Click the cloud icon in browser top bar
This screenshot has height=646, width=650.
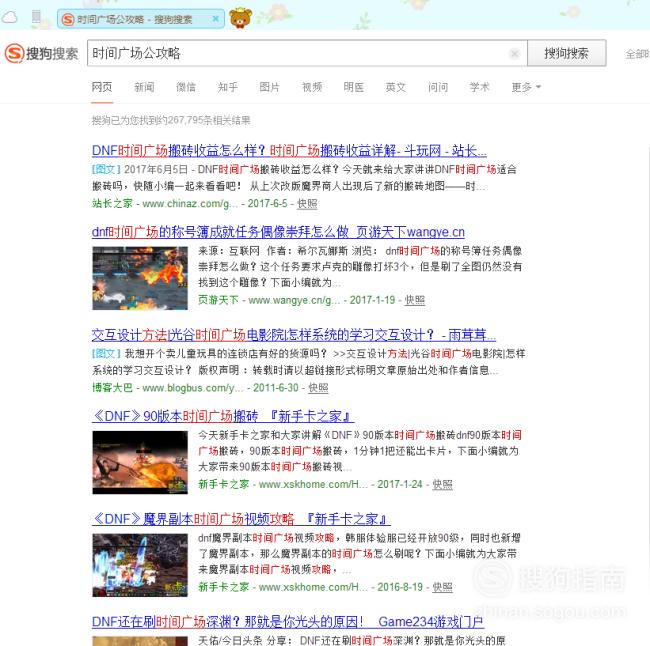point(10,17)
